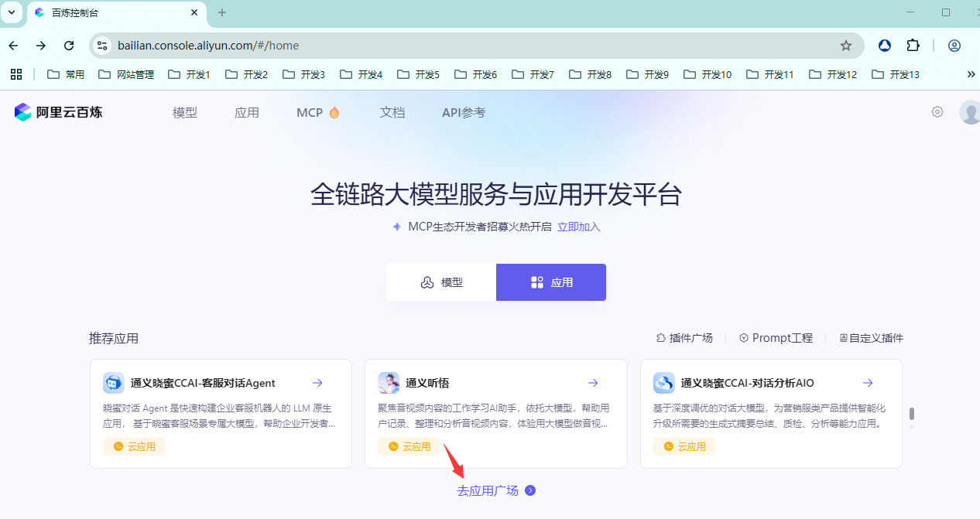Click the 通义晓蜜CCAI-对话分析AIO app icon
This screenshot has height=519, width=980.
664,383
